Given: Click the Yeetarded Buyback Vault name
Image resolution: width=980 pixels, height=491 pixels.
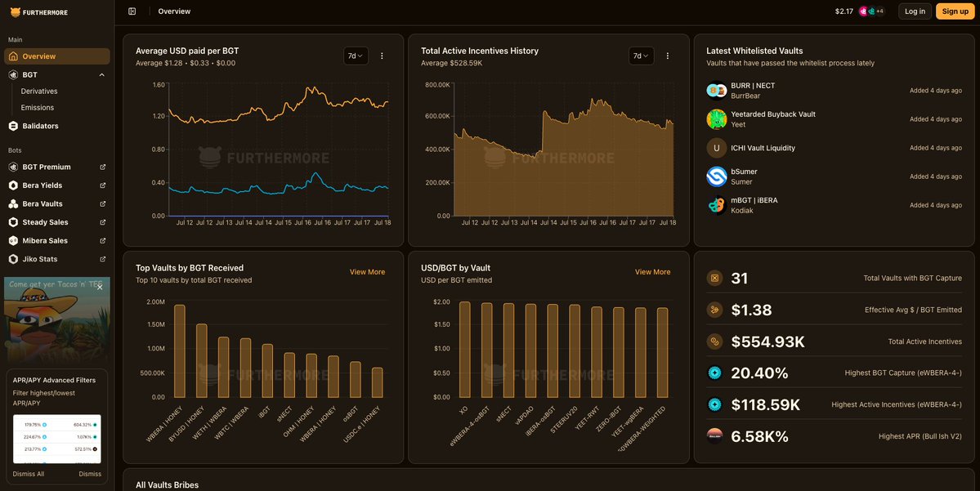Looking at the screenshot, I should [773, 114].
